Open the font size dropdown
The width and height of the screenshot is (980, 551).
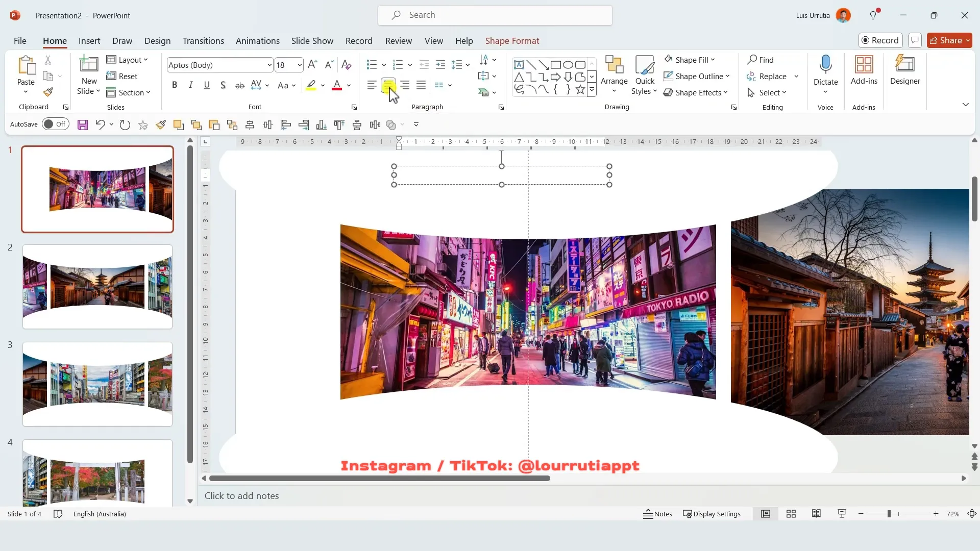point(300,65)
